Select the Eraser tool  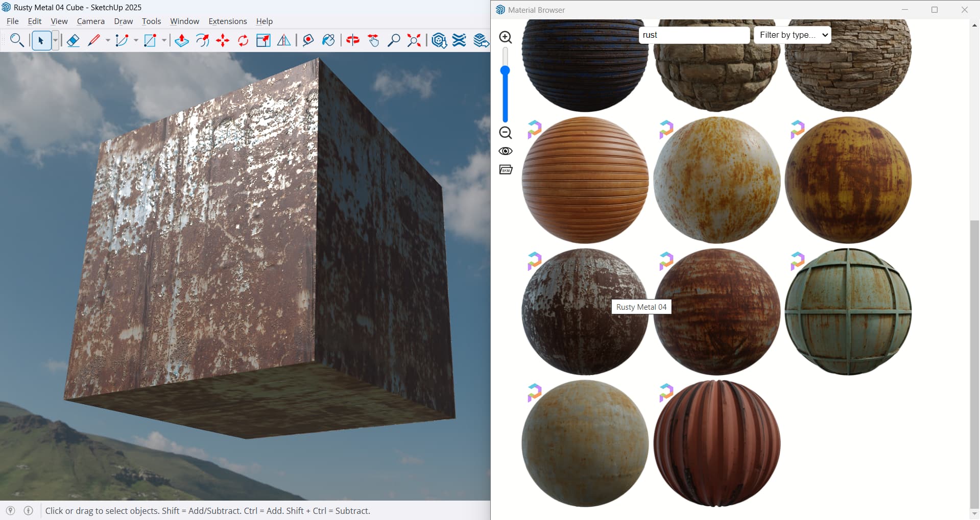[x=73, y=40]
